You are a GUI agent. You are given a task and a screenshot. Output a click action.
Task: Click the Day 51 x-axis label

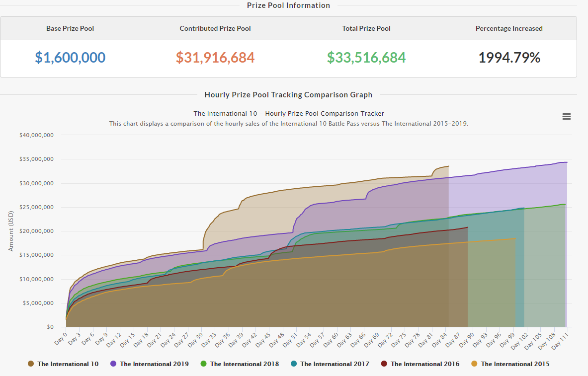coord(289,339)
